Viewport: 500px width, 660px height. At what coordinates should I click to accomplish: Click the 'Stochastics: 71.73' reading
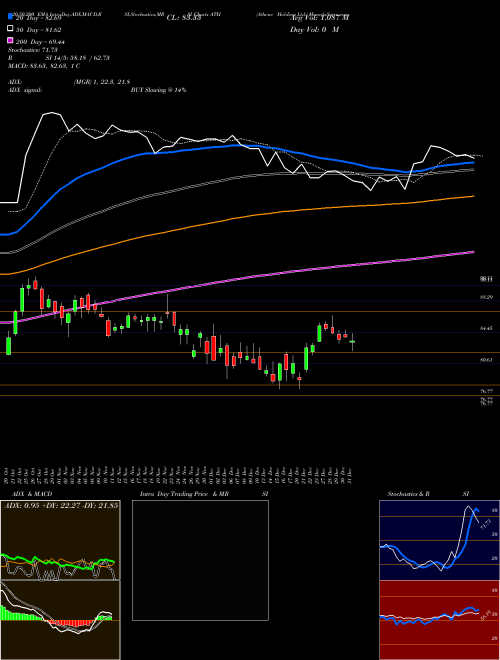33,50
